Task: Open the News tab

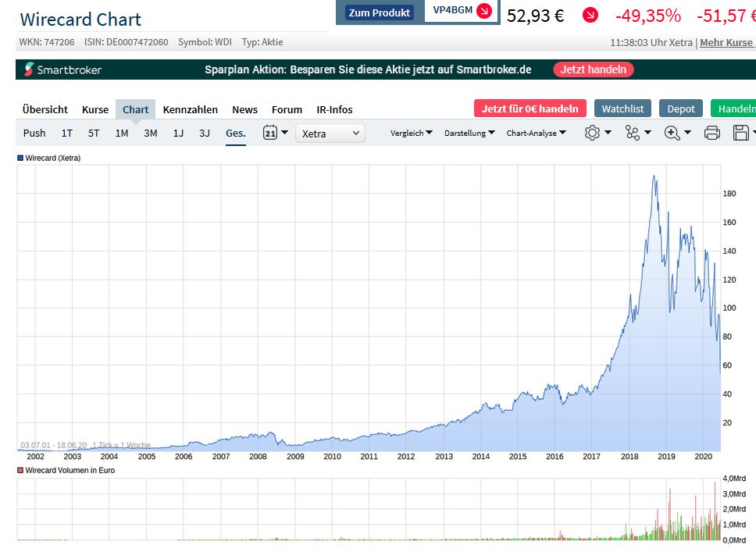Action: 244,109
